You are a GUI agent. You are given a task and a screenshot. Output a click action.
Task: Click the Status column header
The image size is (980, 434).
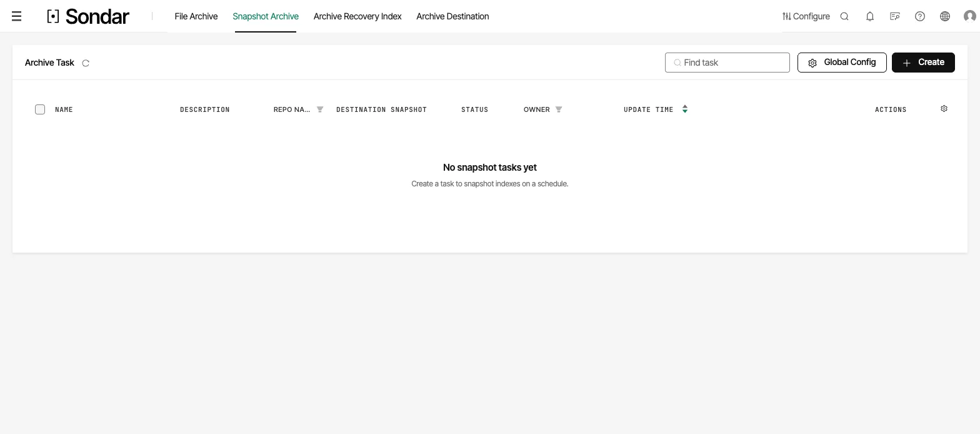pos(474,109)
